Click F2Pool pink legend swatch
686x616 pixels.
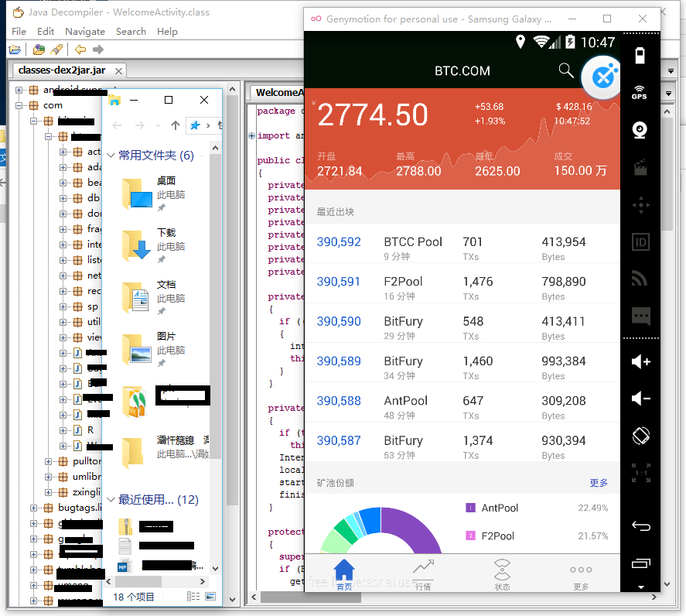click(x=470, y=536)
